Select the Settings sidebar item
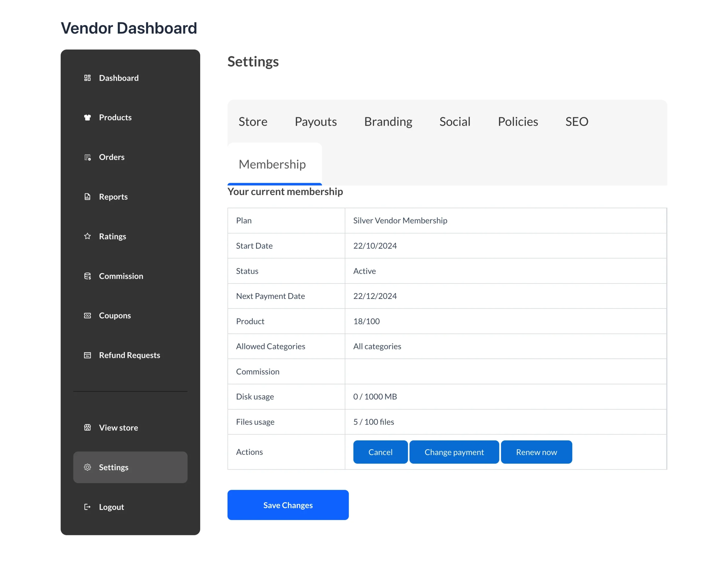The width and height of the screenshot is (728, 568). click(x=130, y=467)
